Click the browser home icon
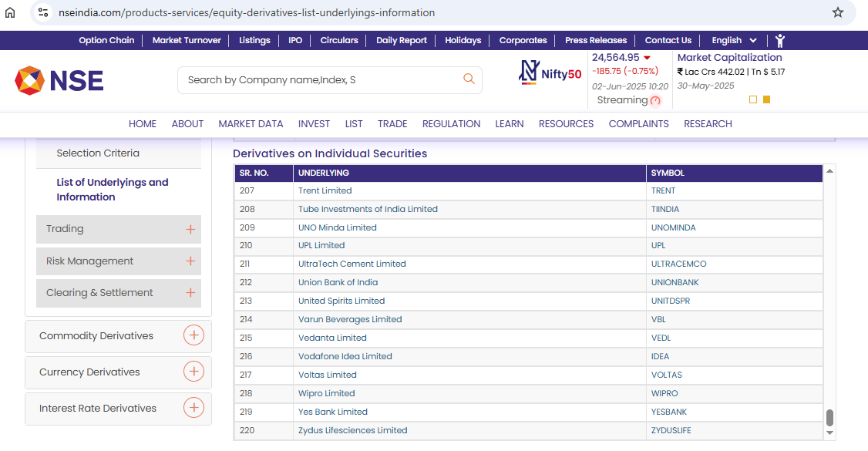Viewport: 868px width, 451px height. (x=10, y=12)
